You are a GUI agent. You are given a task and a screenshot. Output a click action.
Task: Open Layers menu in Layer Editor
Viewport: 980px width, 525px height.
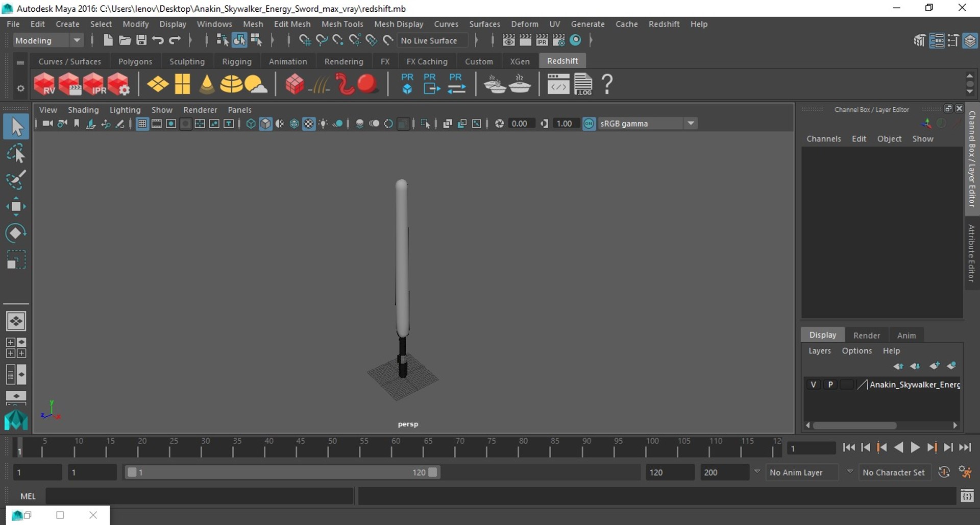[819, 351]
